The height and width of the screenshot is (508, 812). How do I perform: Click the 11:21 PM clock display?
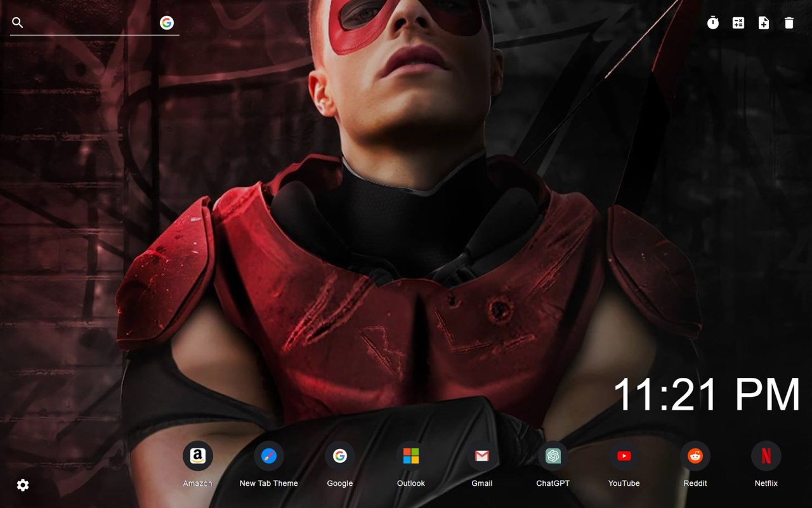[707, 394]
